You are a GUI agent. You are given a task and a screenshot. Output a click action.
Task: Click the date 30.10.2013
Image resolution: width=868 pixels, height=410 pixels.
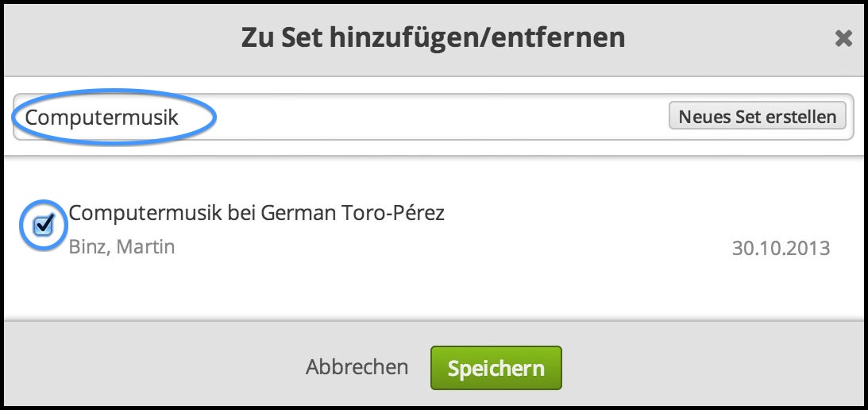click(x=780, y=249)
